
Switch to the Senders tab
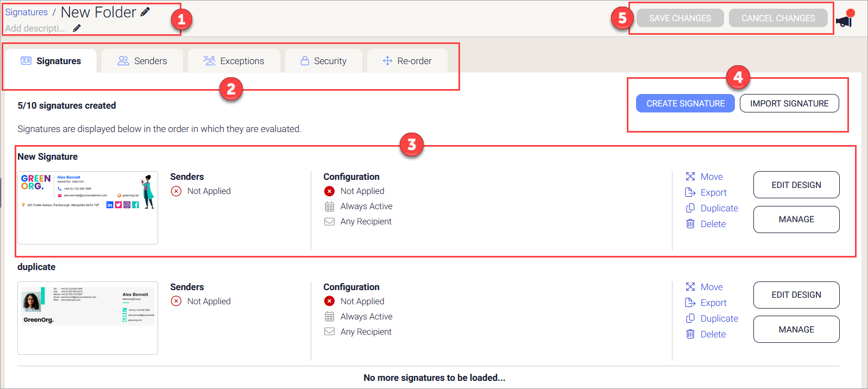pos(142,61)
